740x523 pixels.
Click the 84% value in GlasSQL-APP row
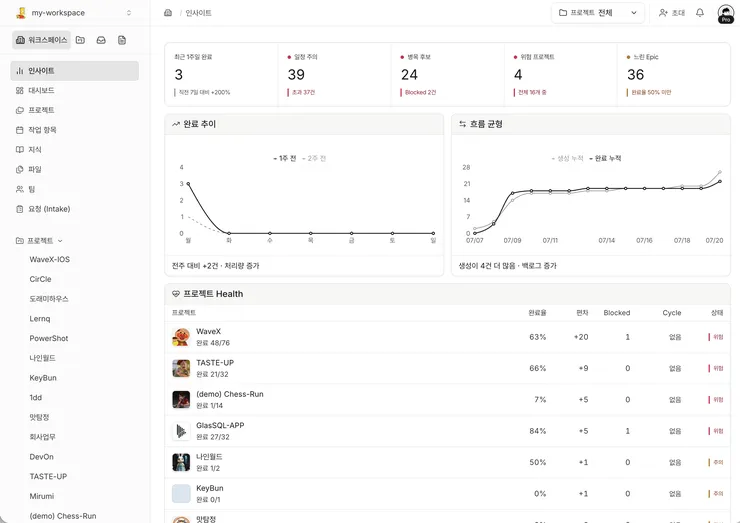[538, 431]
